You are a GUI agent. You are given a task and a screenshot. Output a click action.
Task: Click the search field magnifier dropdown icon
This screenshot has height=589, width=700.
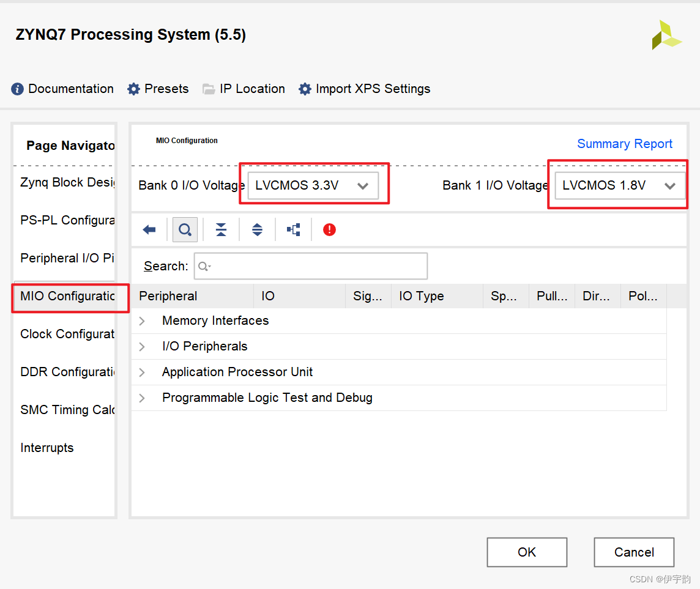coord(204,267)
